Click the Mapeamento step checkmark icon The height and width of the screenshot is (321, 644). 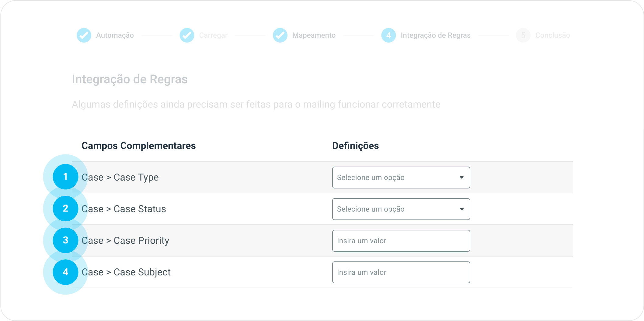[x=280, y=35]
